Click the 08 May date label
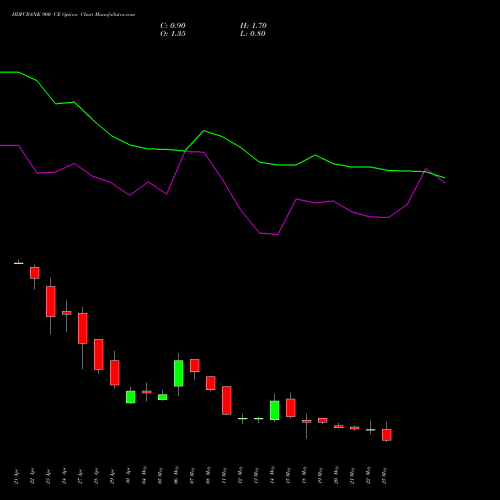 tap(208, 475)
